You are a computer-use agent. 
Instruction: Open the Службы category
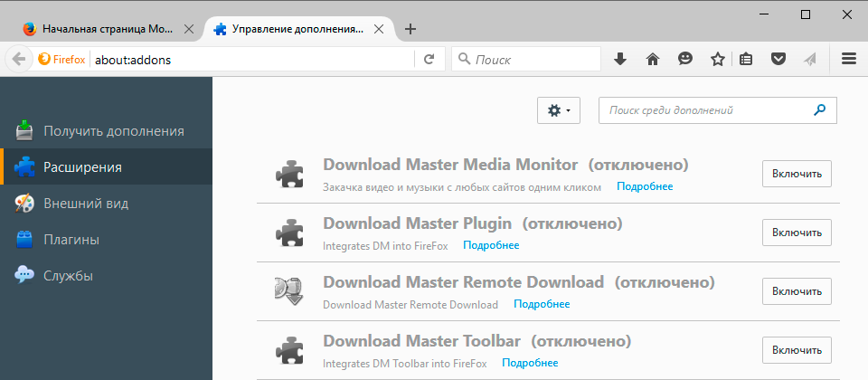[107, 275]
